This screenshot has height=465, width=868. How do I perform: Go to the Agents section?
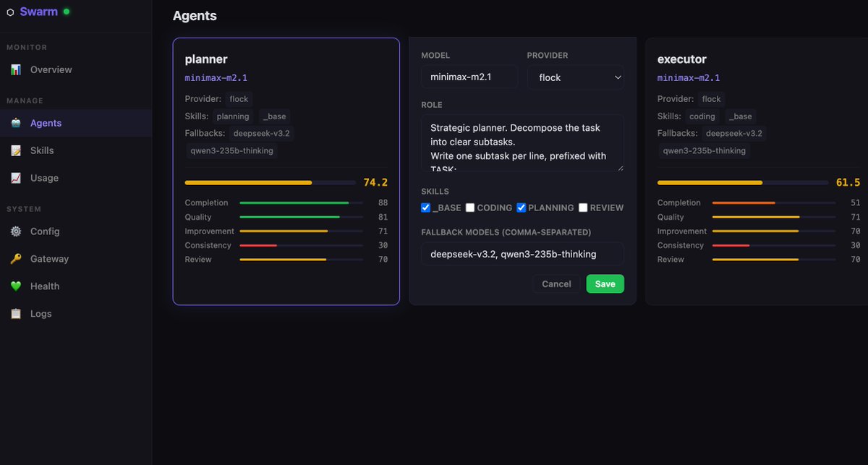point(76,123)
